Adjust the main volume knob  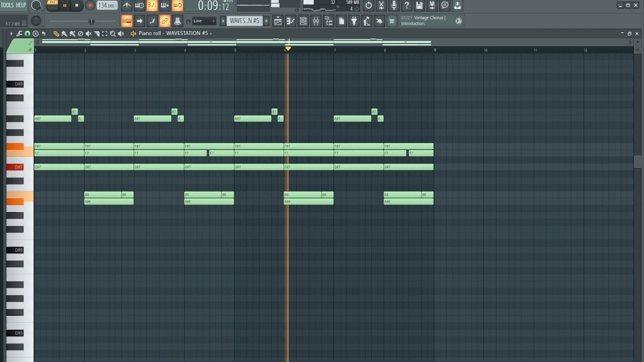click(36, 6)
